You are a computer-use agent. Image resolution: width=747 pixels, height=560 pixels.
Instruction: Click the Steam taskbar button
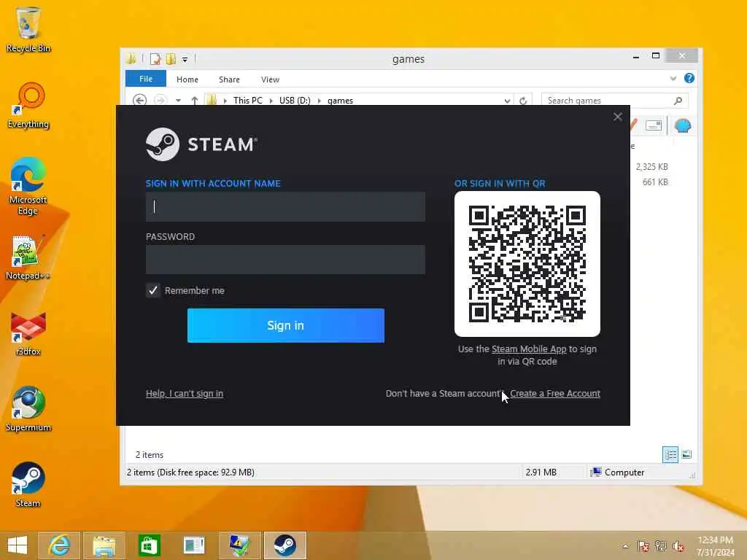tap(285, 545)
